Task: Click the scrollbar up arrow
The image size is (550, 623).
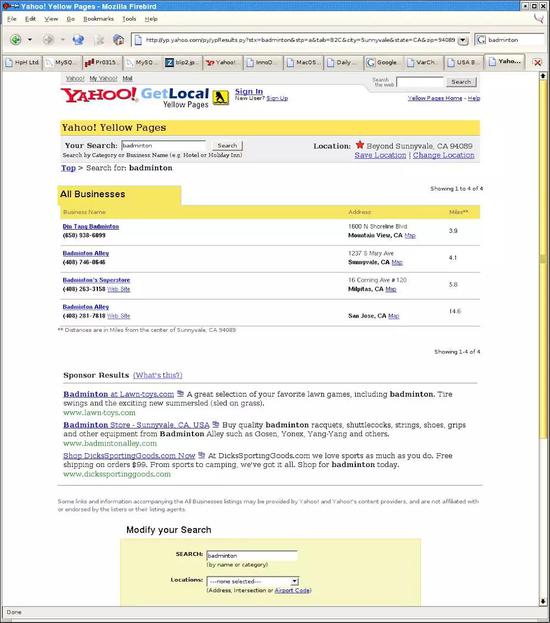Action: 543,75
